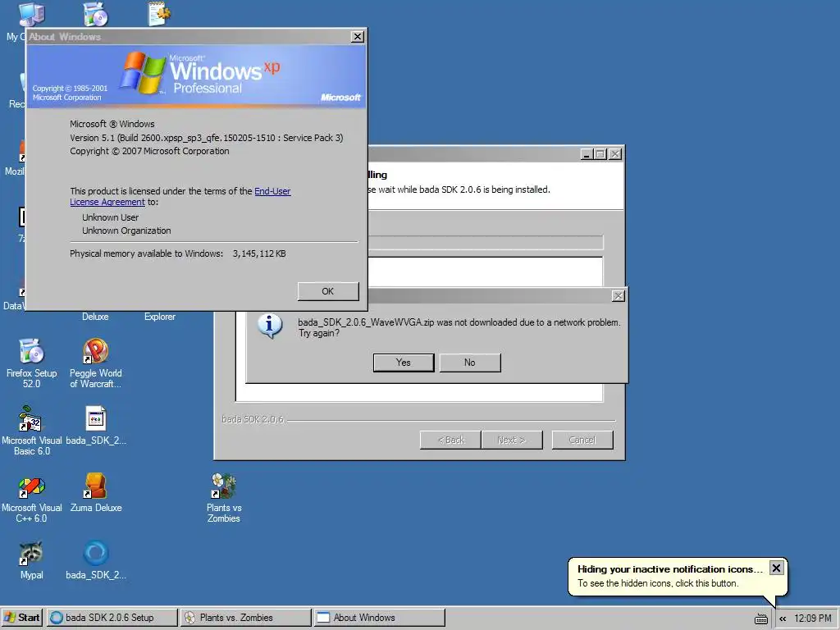Minimize the bada SDK Setup window

coord(587,154)
